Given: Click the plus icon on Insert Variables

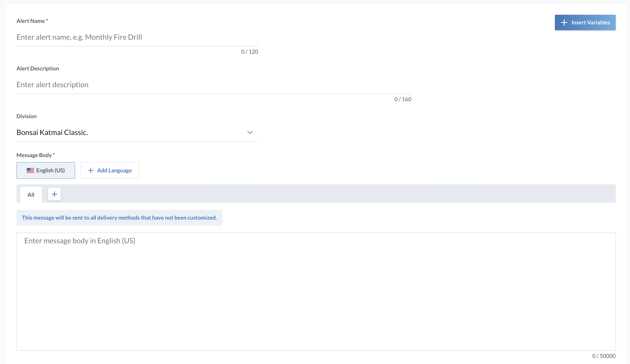Looking at the screenshot, I should point(564,23).
